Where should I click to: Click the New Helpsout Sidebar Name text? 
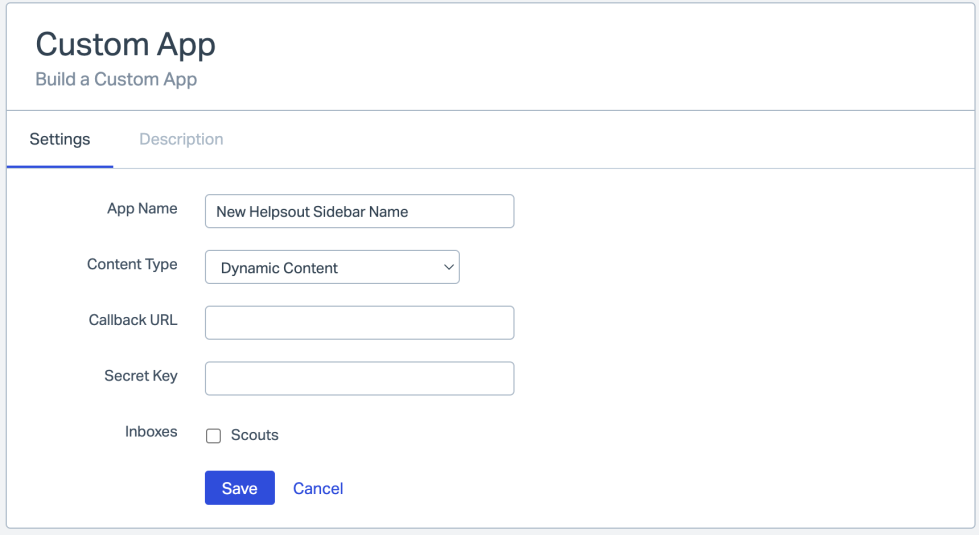[x=312, y=212]
